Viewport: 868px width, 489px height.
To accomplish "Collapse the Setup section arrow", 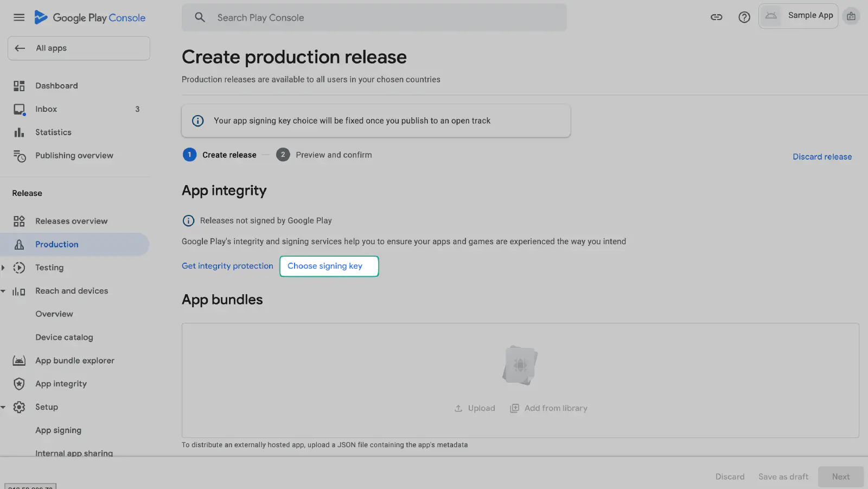I will [x=3, y=407].
